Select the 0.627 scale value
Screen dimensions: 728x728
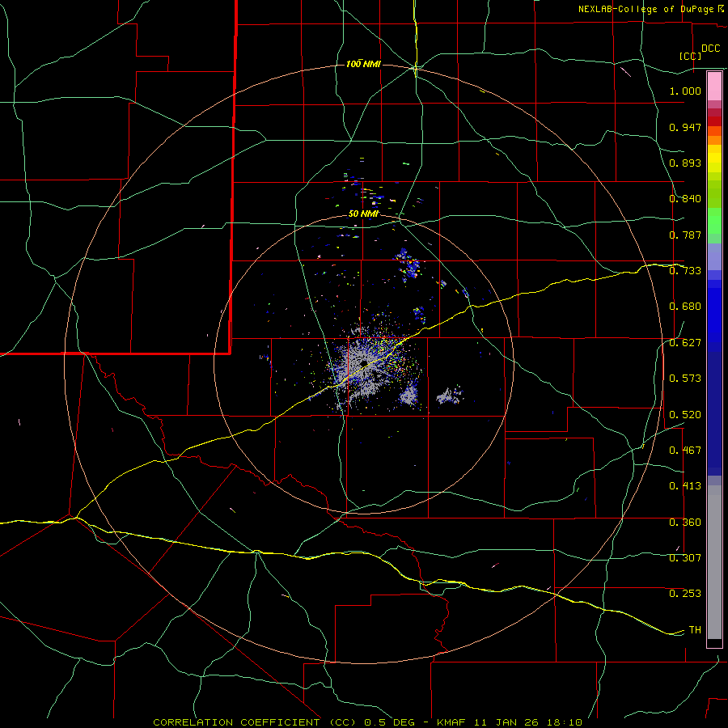tap(685, 343)
